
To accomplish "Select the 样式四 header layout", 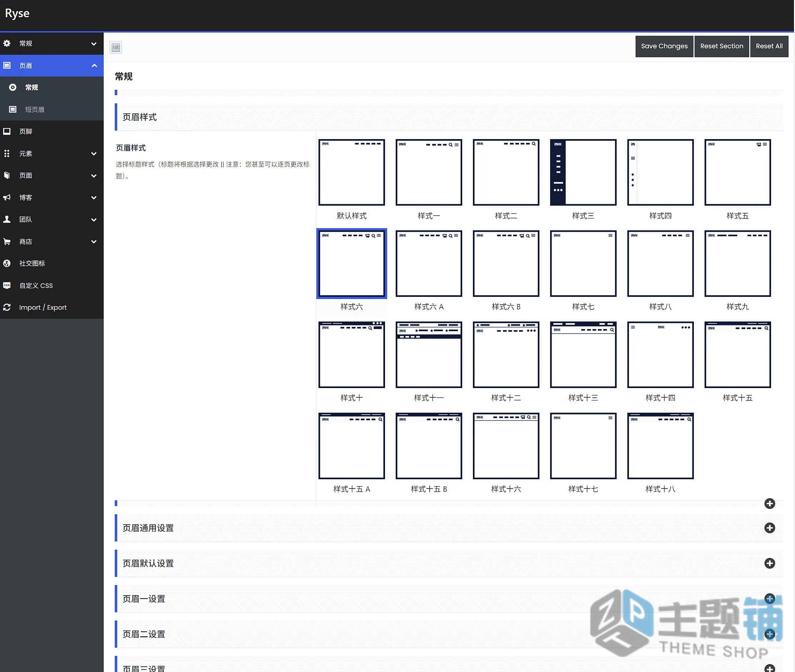I will [x=661, y=172].
